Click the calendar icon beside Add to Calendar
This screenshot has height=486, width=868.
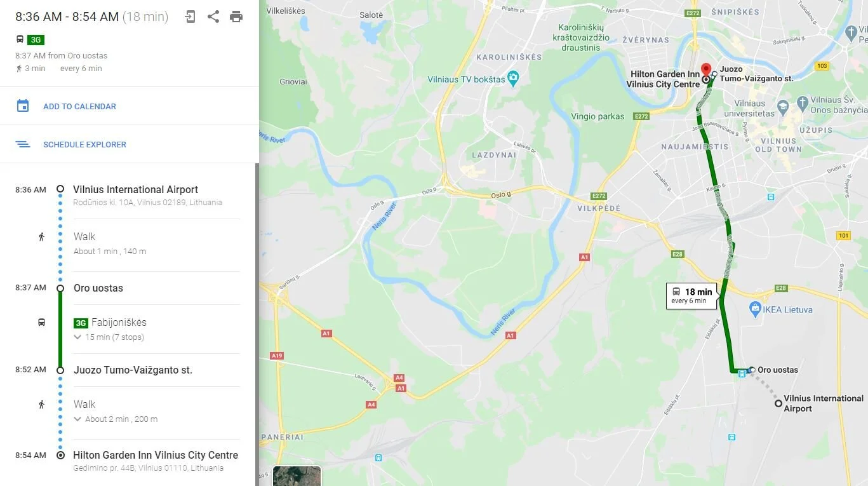23,106
